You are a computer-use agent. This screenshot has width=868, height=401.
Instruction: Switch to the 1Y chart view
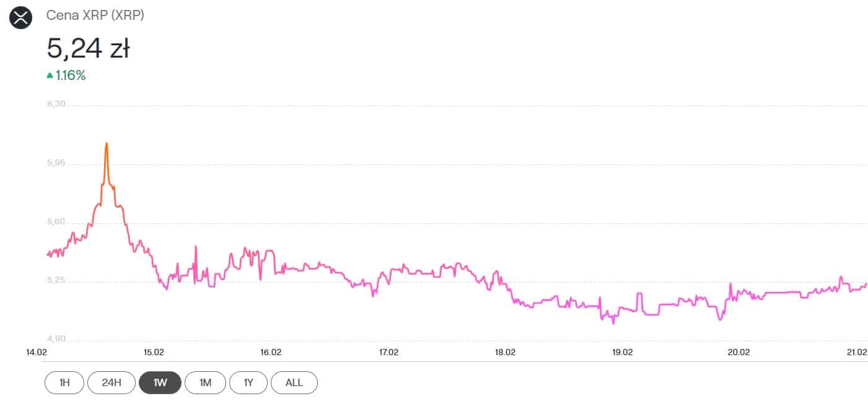tap(248, 382)
